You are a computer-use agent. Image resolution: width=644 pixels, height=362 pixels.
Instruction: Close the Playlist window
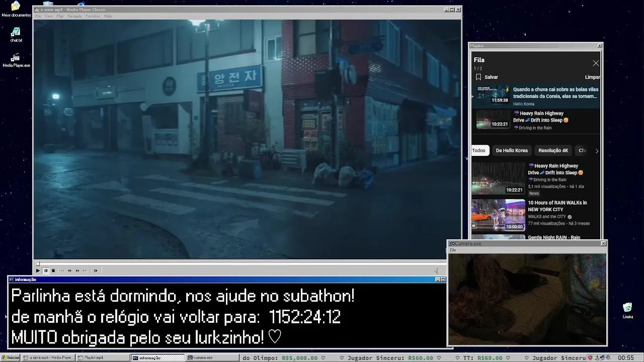[599, 46]
